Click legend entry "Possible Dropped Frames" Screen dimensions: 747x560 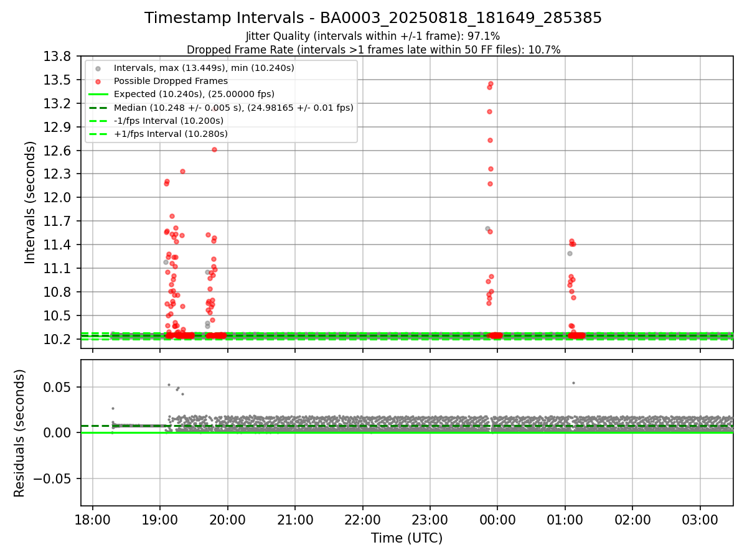pyautogui.click(x=171, y=81)
